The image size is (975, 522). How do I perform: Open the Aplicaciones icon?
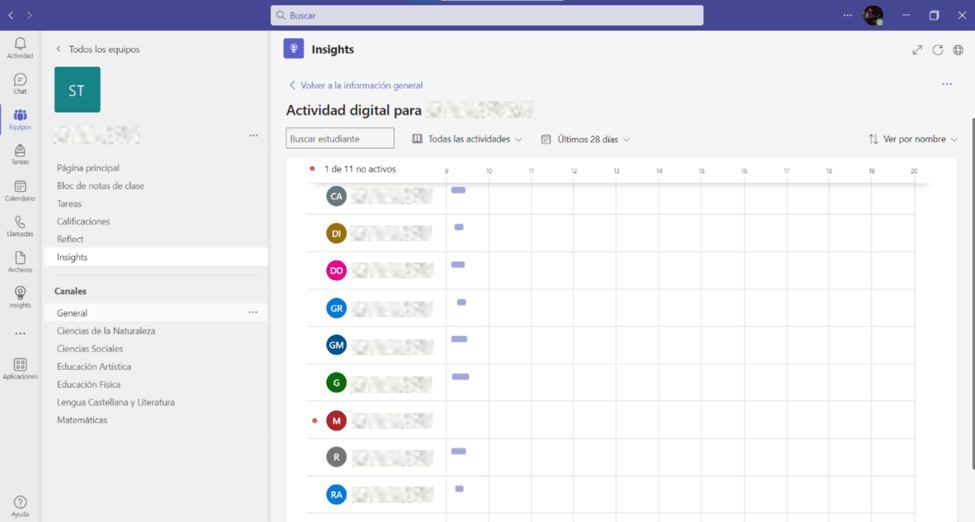(20, 368)
